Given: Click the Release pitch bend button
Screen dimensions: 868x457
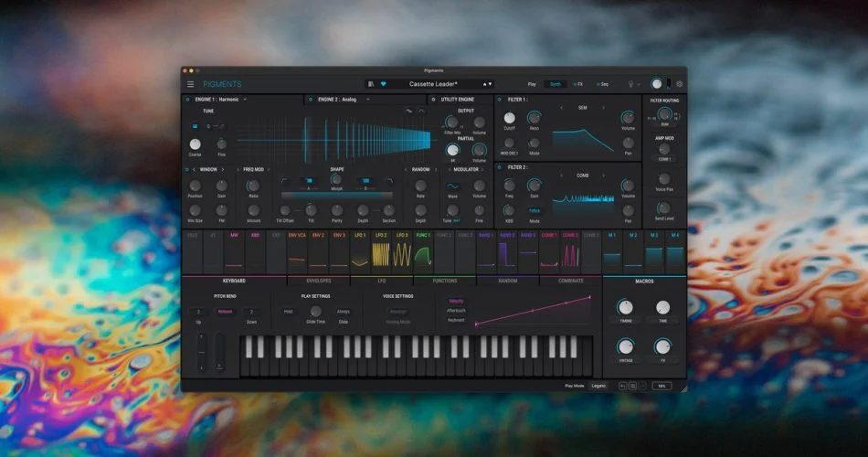Looking at the screenshot, I should point(226,312).
